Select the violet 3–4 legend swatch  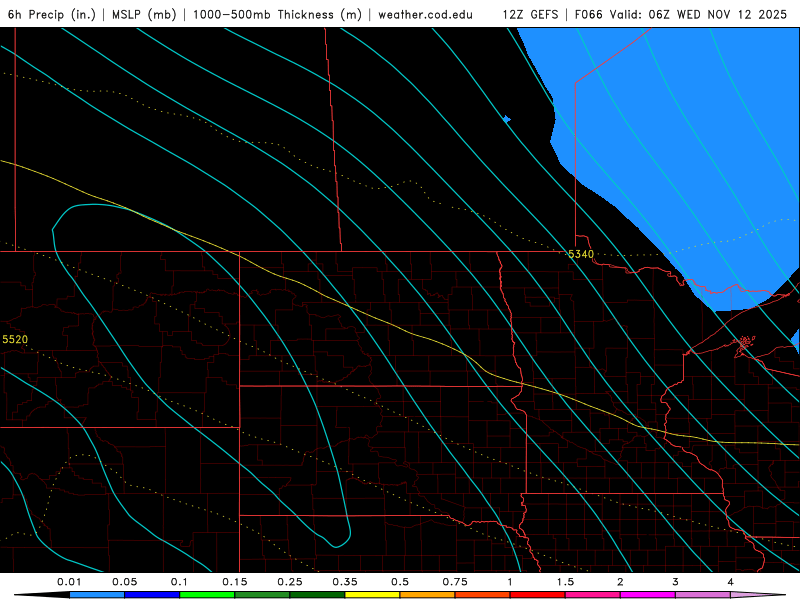coord(703,595)
